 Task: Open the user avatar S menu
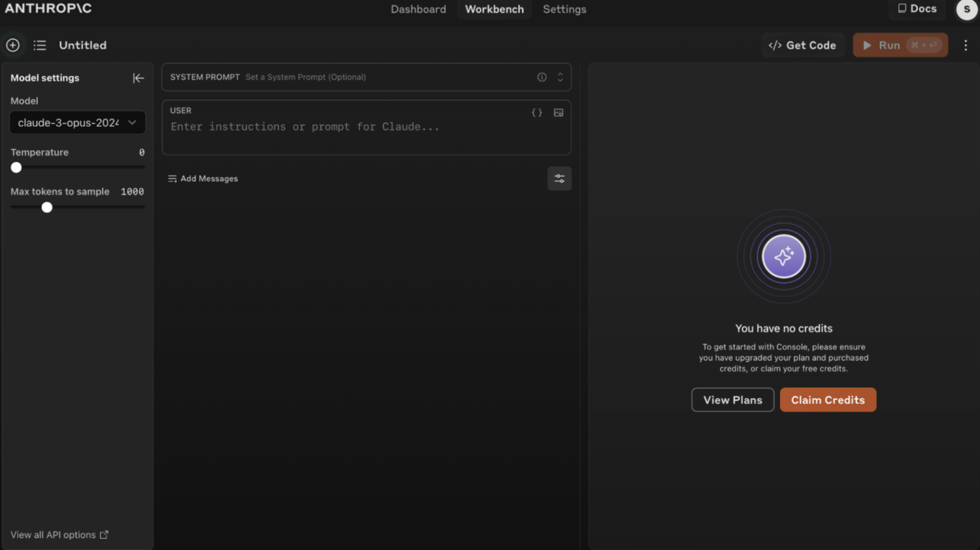pyautogui.click(x=967, y=9)
